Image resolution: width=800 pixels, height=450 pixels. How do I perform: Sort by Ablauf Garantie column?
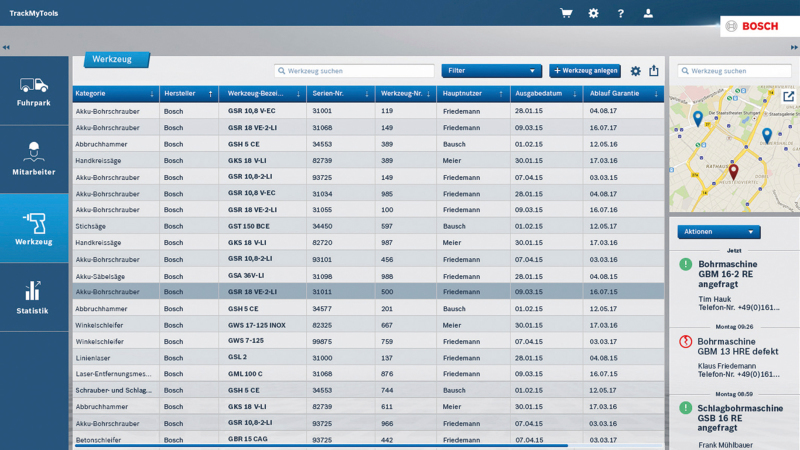click(623, 93)
